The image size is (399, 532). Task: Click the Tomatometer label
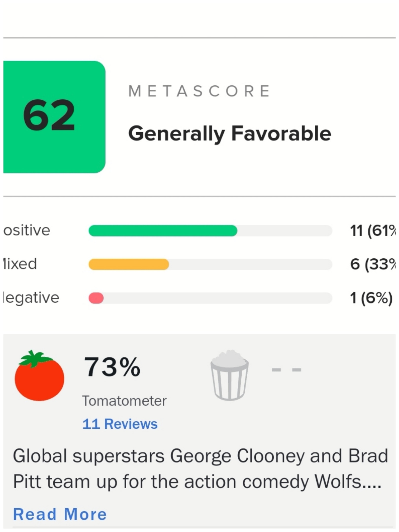pyautogui.click(x=124, y=401)
